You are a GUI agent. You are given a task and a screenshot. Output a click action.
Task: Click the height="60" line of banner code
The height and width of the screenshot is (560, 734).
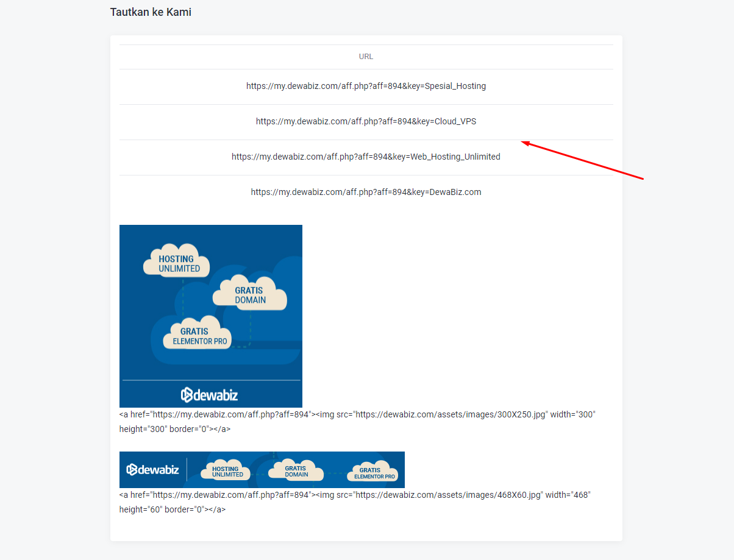point(172,509)
